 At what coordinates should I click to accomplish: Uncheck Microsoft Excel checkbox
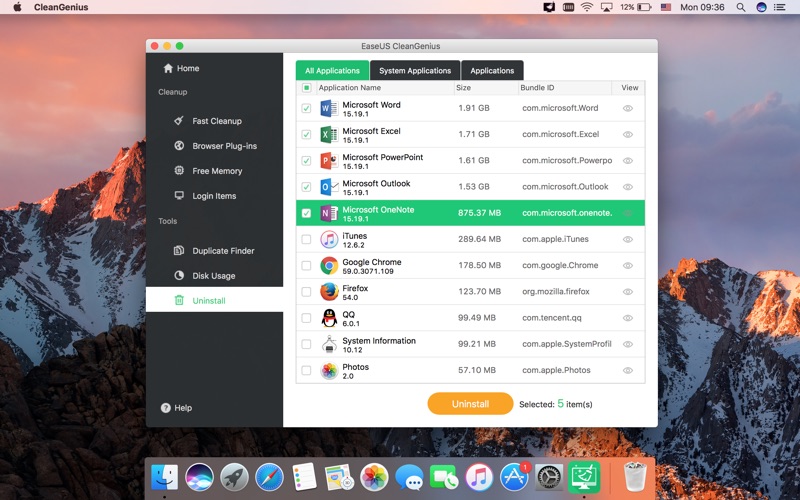[x=306, y=134]
